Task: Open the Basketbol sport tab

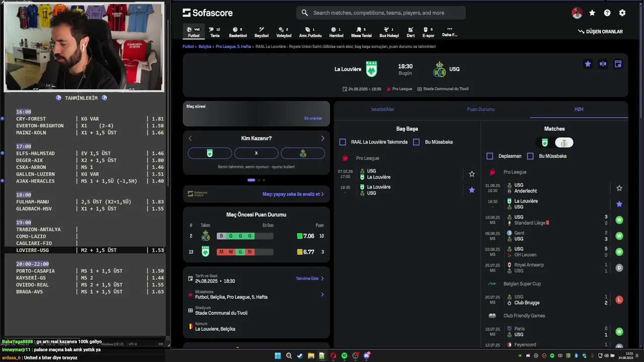Action: point(238,32)
